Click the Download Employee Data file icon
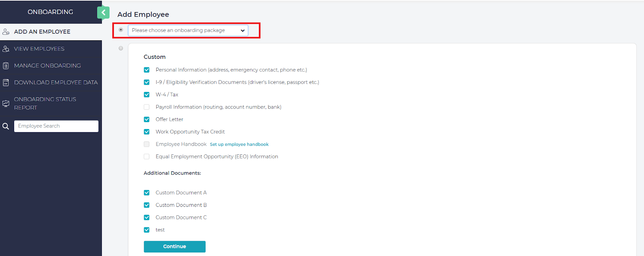Viewport: 644px width, 256px height. click(x=6, y=82)
